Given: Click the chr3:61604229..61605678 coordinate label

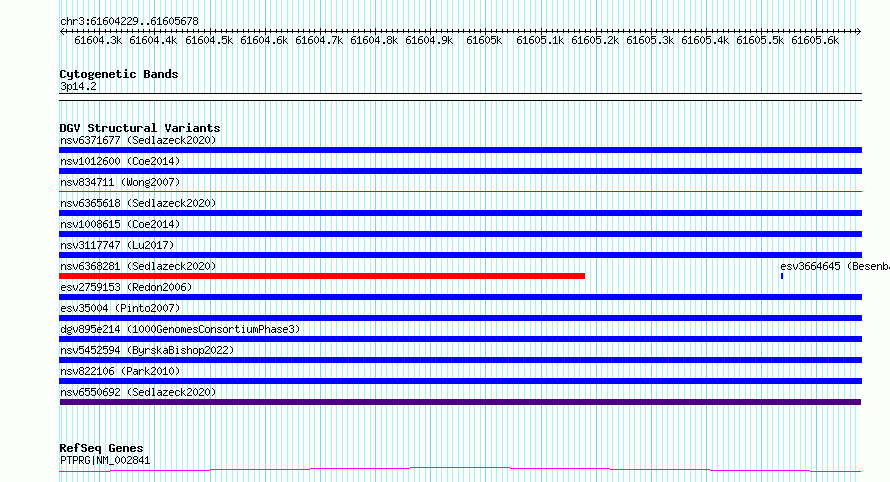Looking at the screenshot, I should coord(129,21).
